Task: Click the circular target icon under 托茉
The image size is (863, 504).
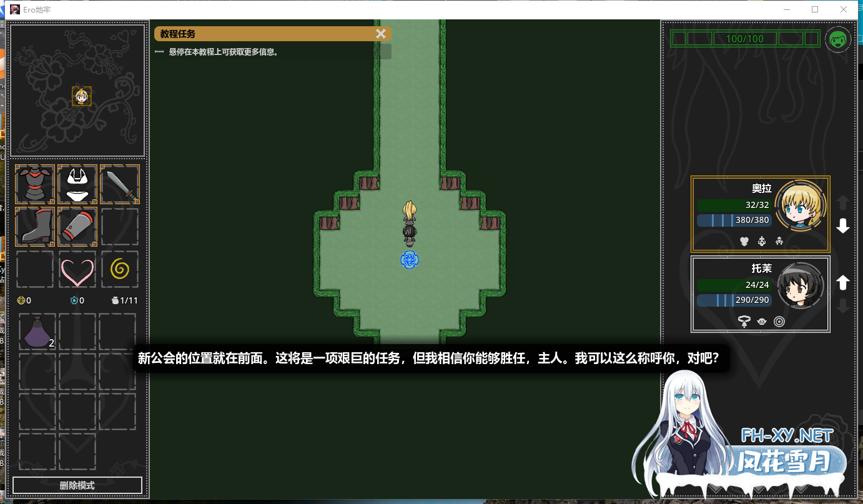Action: click(779, 321)
